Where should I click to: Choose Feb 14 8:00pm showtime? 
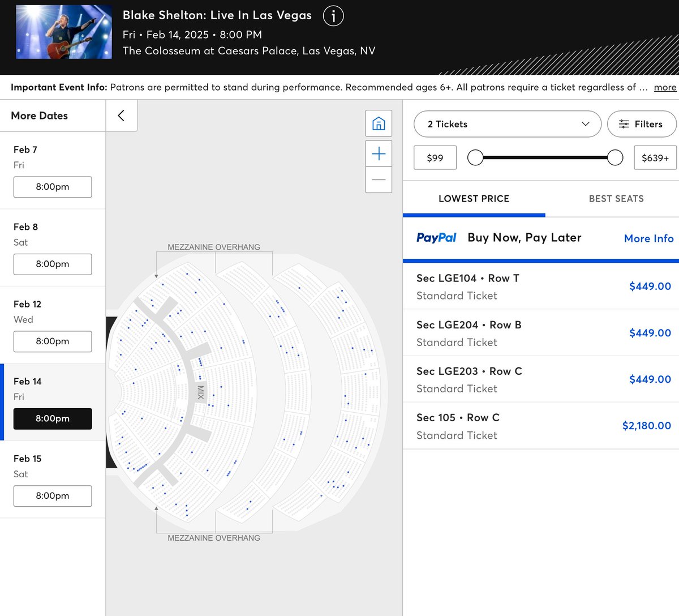pos(53,418)
